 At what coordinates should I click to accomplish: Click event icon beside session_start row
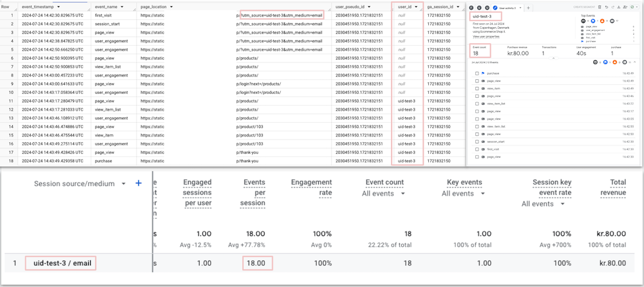(x=483, y=142)
